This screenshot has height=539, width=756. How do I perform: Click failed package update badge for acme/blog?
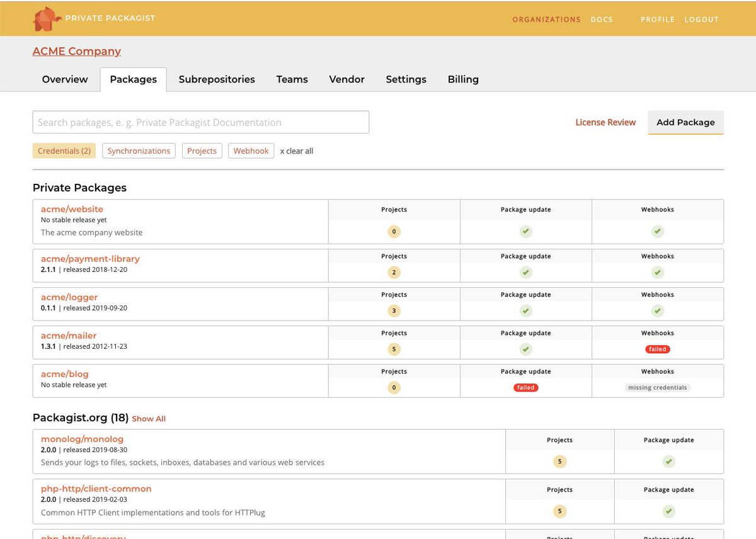point(526,388)
